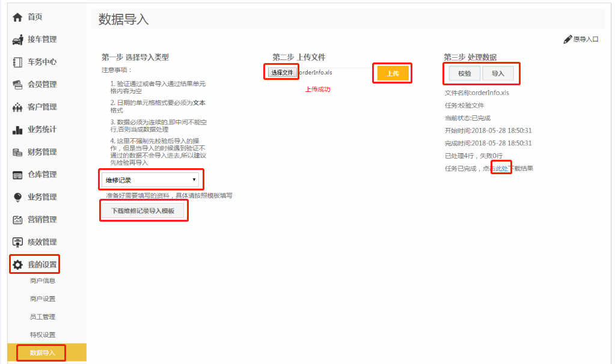Click the home icon beside 首页

pos(17,17)
